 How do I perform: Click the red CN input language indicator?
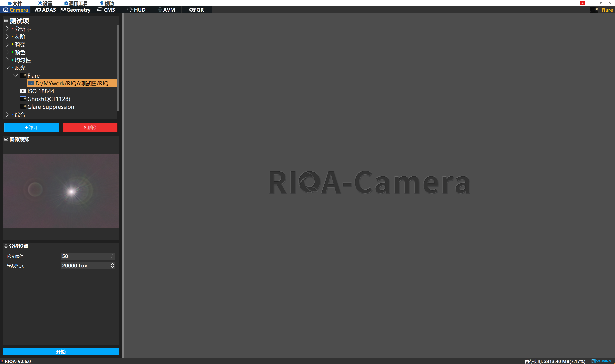(583, 3)
